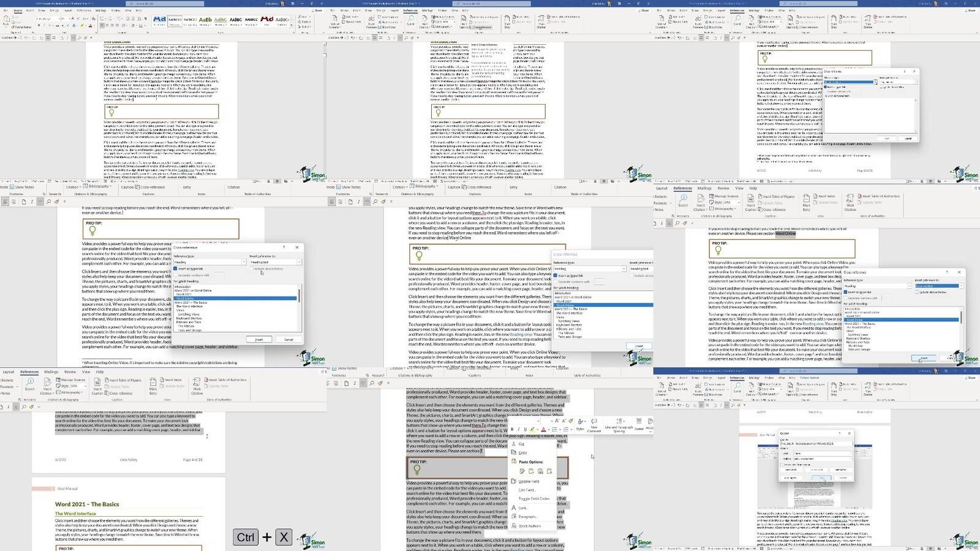The height and width of the screenshot is (551, 980).
Task: Click New Comment on floating mini toolbar
Action: (x=594, y=425)
